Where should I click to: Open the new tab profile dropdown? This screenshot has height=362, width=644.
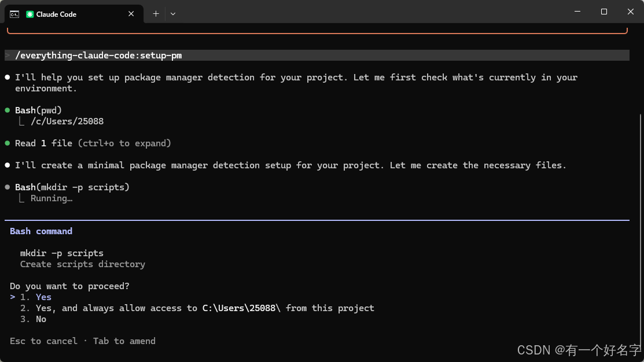173,14
